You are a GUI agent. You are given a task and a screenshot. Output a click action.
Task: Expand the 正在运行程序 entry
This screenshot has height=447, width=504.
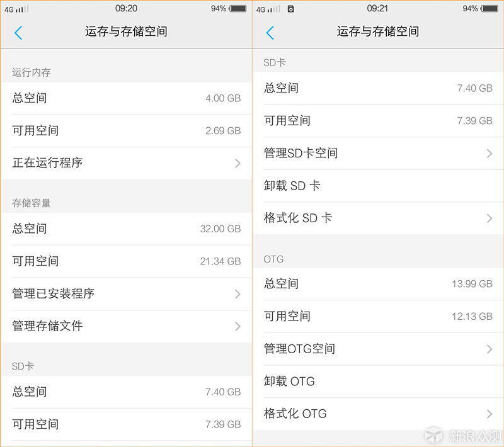[x=126, y=163]
